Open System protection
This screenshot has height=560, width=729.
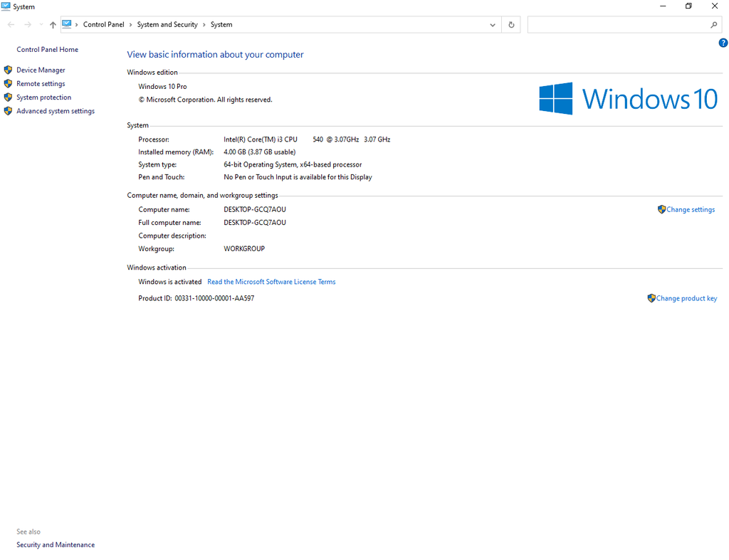[43, 97]
